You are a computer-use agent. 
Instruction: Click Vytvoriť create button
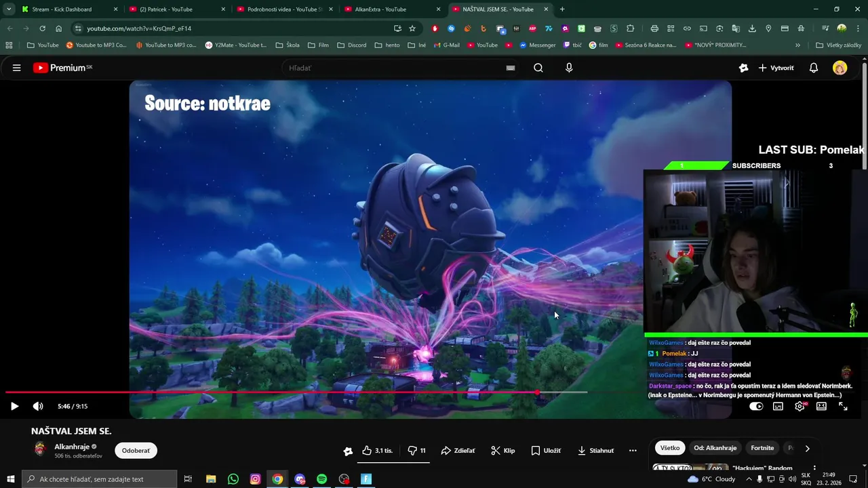coord(776,68)
